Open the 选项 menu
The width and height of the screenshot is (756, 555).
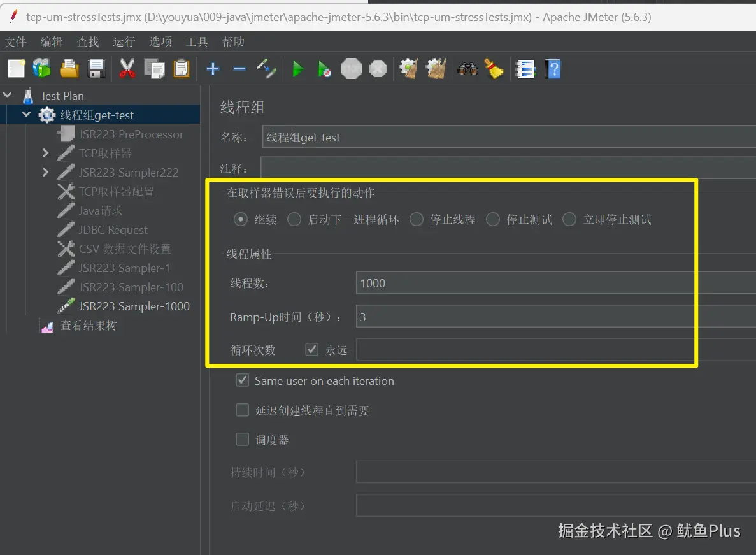160,42
